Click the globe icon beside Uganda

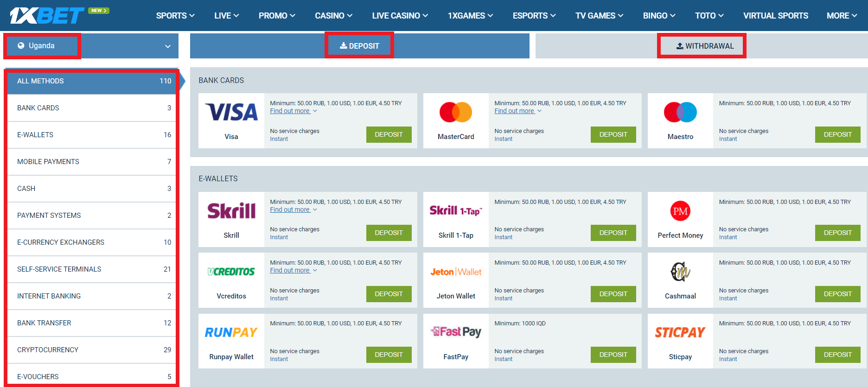click(21, 45)
